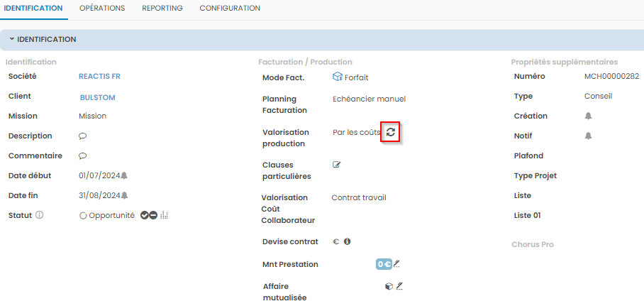Click the checkmark circle status toggle
Screen dimensions: 644x306
click(144, 216)
